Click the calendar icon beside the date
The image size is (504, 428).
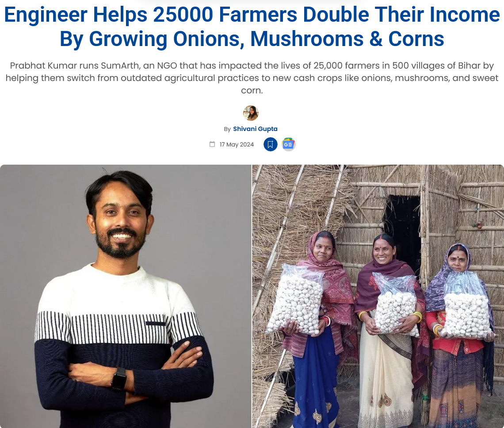[x=212, y=144]
